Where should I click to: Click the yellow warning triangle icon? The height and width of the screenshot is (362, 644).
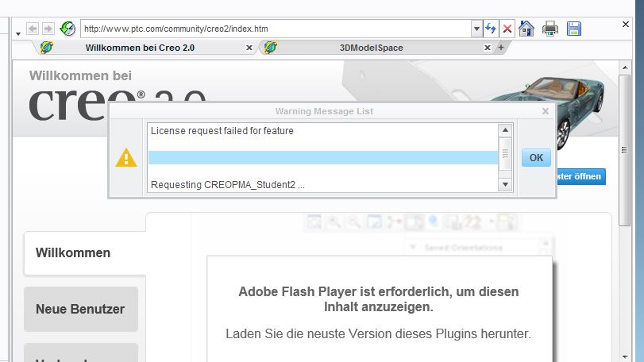click(x=126, y=158)
